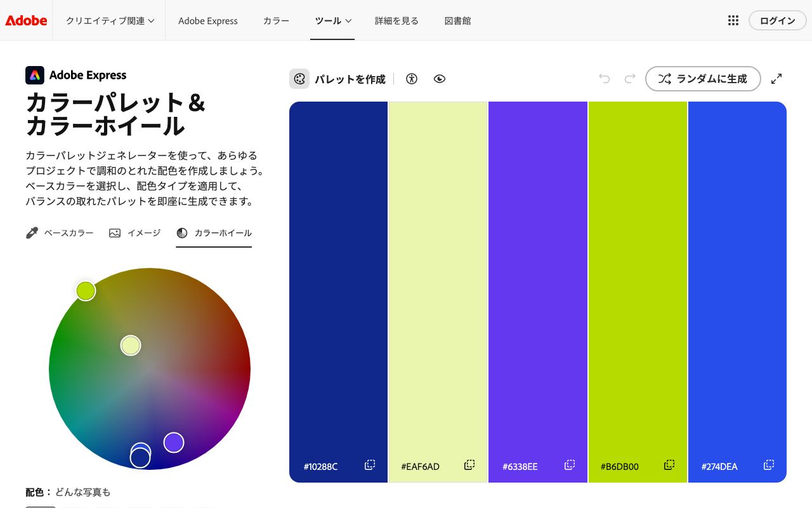The image size is (812, 508).
Task: Open the 図書館 nav item
Action: (457, 20)
